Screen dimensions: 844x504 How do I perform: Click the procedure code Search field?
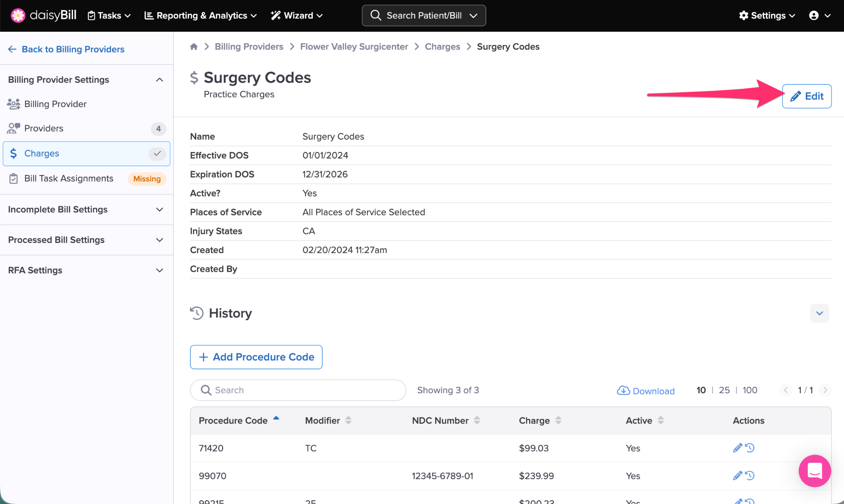point(298,390)
